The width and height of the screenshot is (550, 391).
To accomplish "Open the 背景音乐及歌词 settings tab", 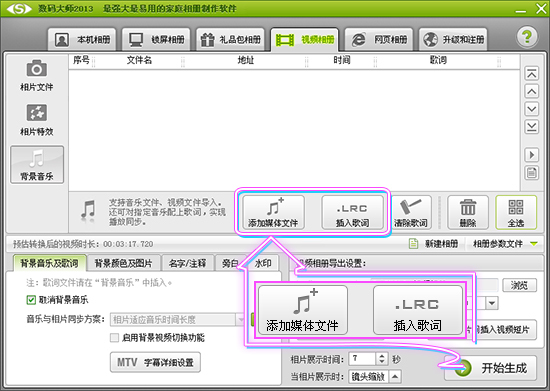I will click(49, 263).
